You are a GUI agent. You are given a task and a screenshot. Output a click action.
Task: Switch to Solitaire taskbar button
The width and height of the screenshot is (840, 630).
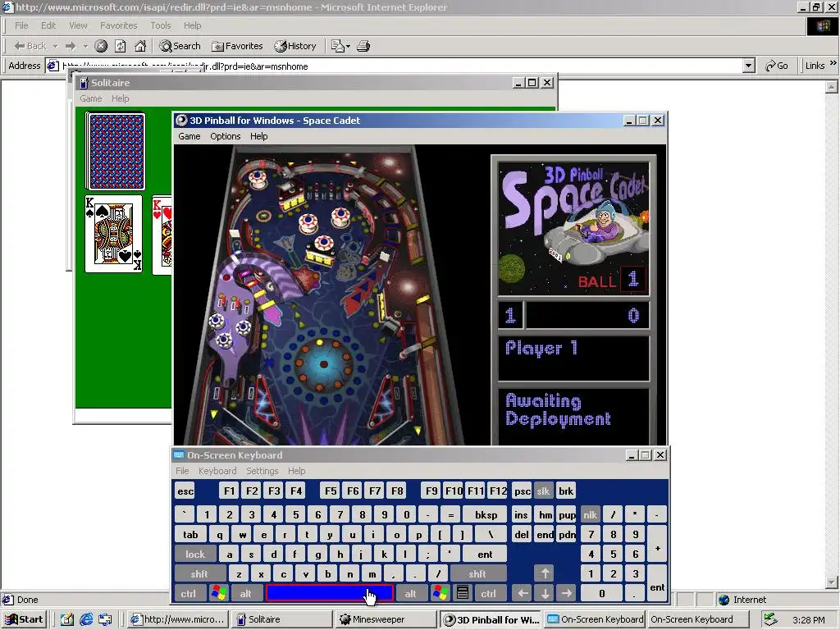tap(283, 619)
